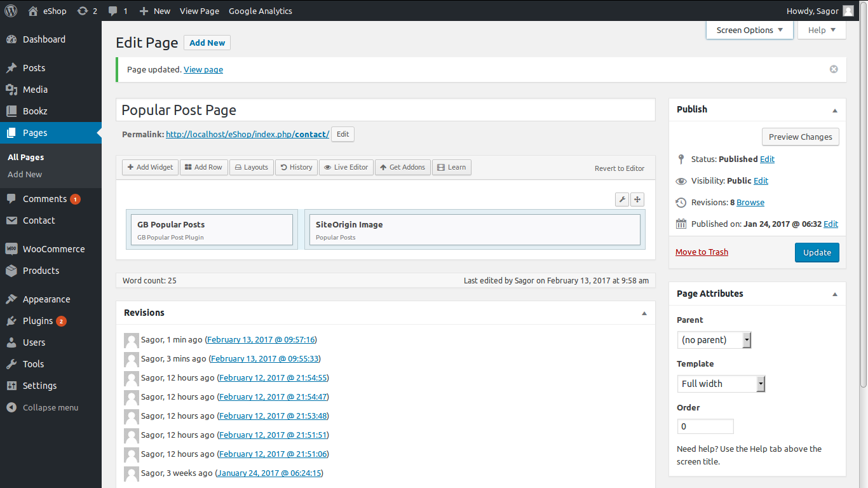Click Sagor's user avatar in top bar
Image resolution: width=868 pixels, height=488 pixels.
pyautogui.click(x=848, y=11)
